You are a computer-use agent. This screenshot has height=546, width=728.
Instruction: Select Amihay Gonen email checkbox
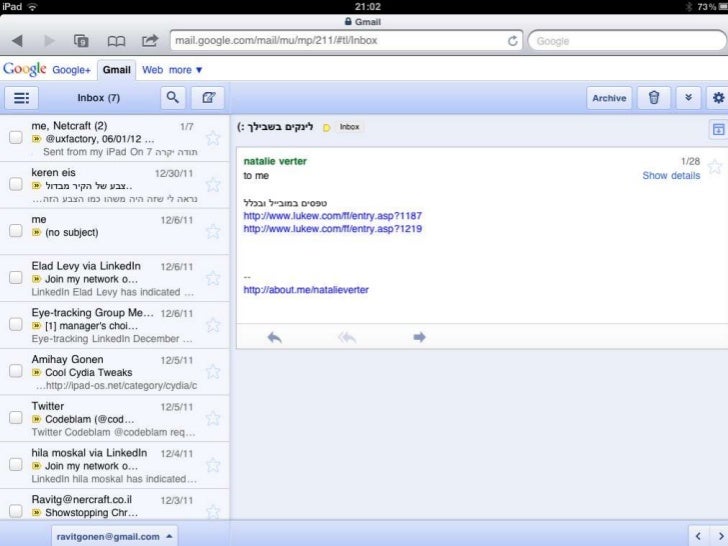tap(16, 371)
